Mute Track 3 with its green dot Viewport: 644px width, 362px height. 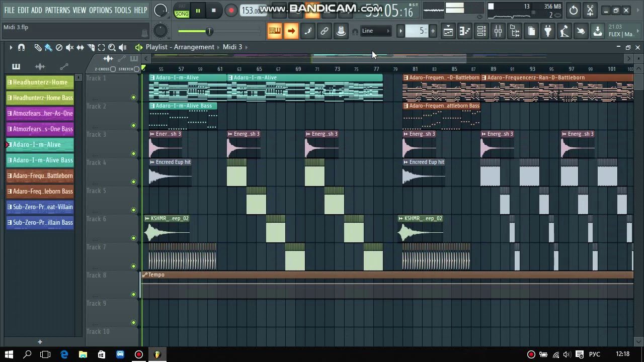(x=133, y=153)
